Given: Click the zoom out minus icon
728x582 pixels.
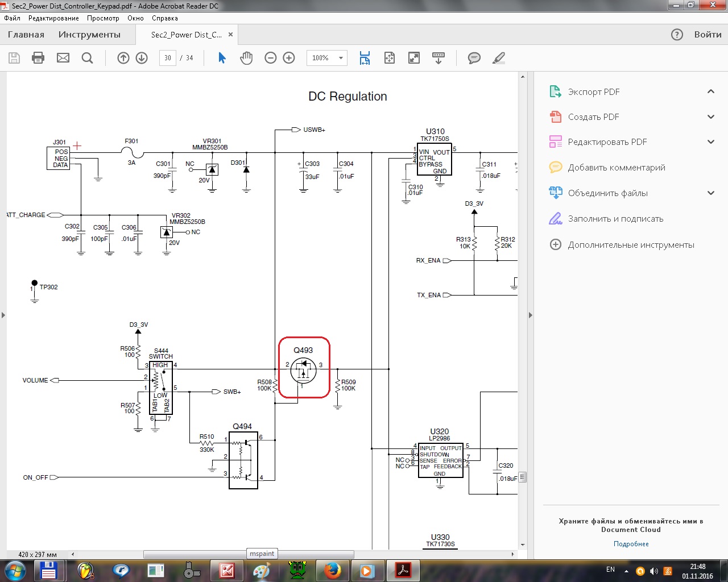Looking at the screenshot, I should pyautogui.click(x=271, y=58).
